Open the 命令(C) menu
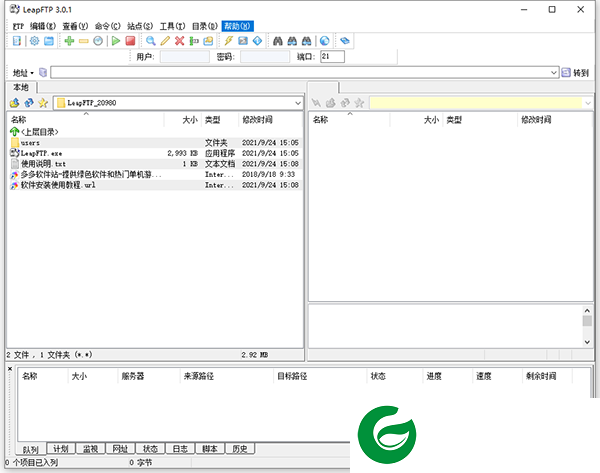The width and height of the screenshot is (600, 473). (108, 26)
